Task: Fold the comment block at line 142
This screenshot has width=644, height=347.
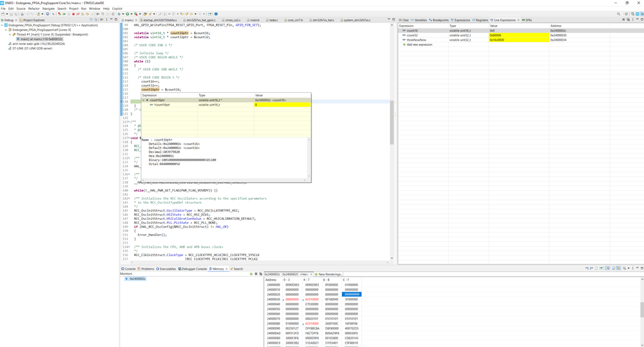Action: click(129, 199)
